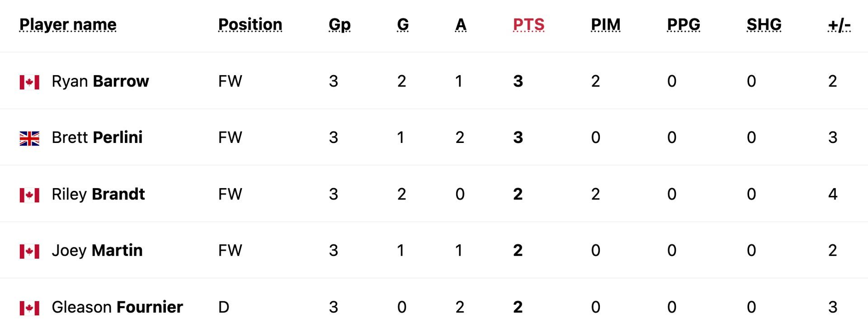Screen dimensions: 868x332
Task: Sort by the Position column header
Action: [250, 24]
